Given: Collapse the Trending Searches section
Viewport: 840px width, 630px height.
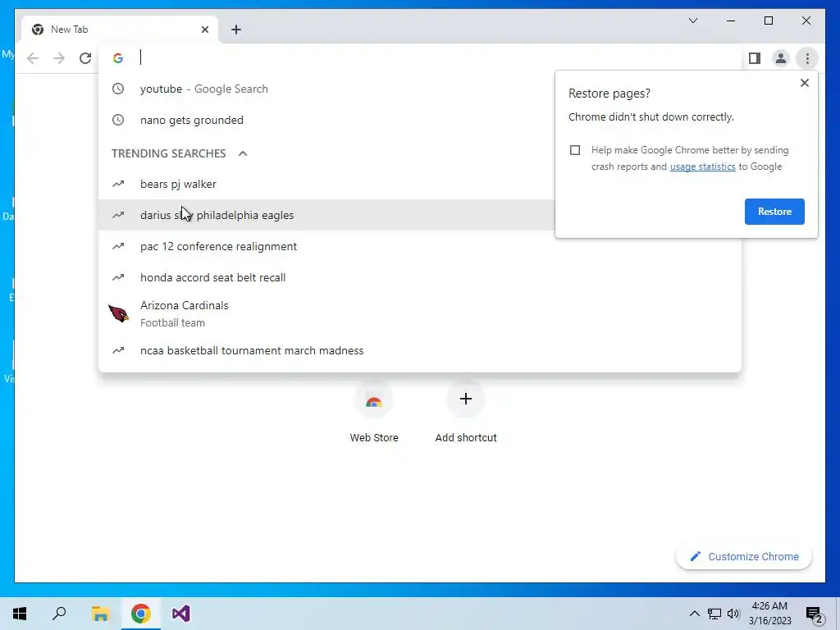Looking at the screenshot, I should (x=243, y=153).
